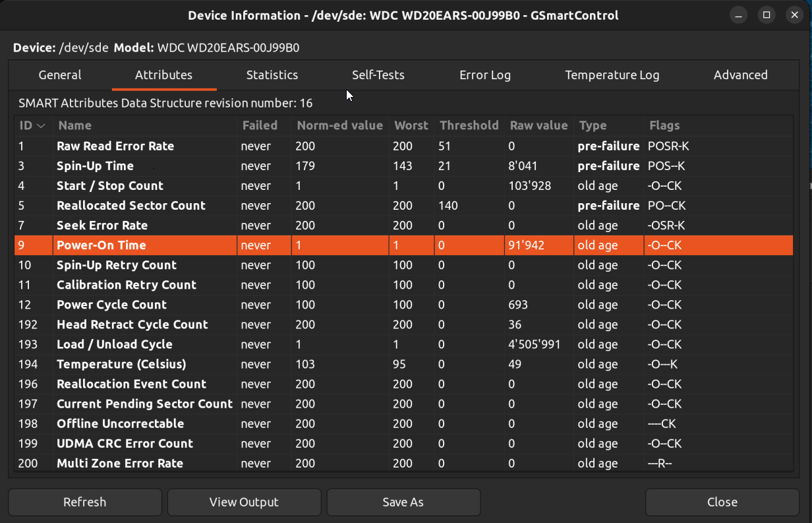The height and width of the screenshot is (523, 812).
Task: Click threshold value 51
Action: pos(444,146)
